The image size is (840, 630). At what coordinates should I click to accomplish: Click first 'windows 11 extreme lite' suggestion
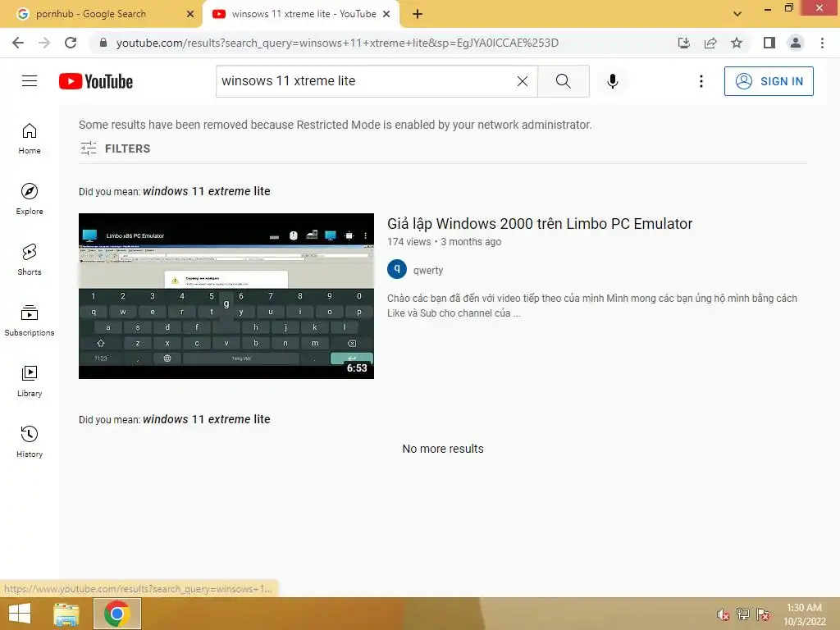click(206, 191)
